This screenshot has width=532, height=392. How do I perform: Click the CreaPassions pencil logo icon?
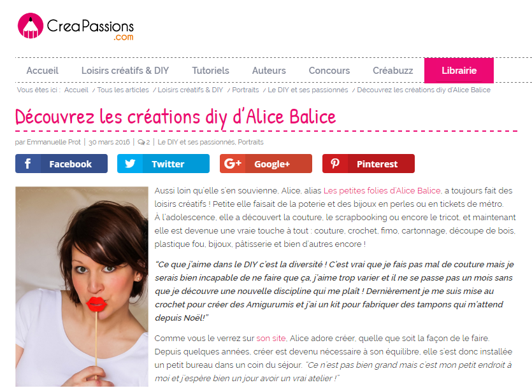coord(31,25)
